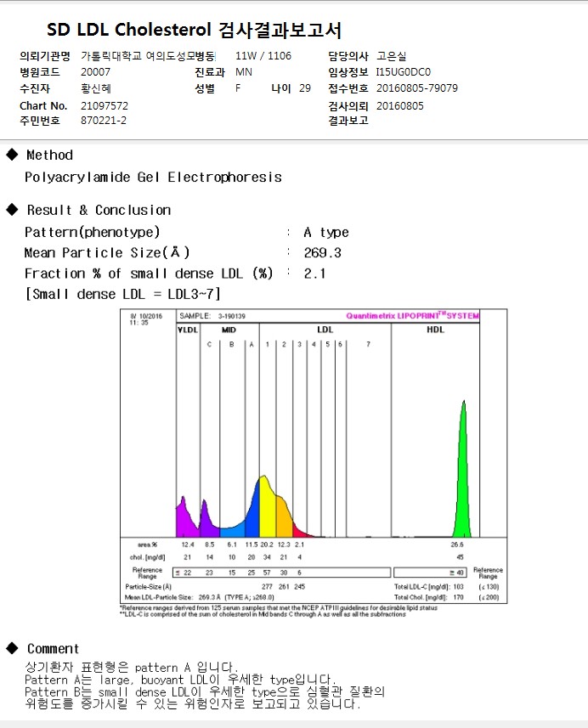
Task: Select the hospital name '가톨릭대학교 여의도성모병동'
Action: point(148,56)
